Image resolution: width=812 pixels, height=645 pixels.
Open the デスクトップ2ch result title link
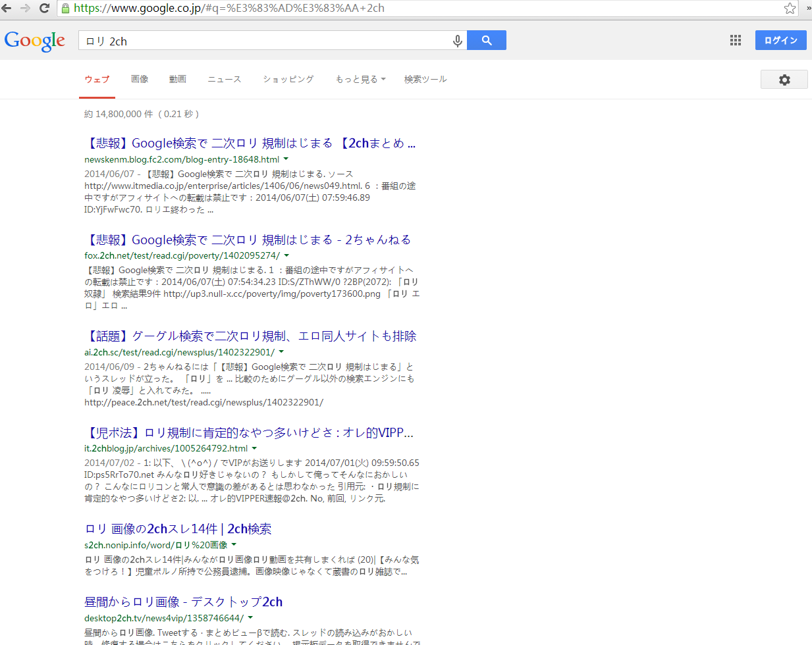184,602
